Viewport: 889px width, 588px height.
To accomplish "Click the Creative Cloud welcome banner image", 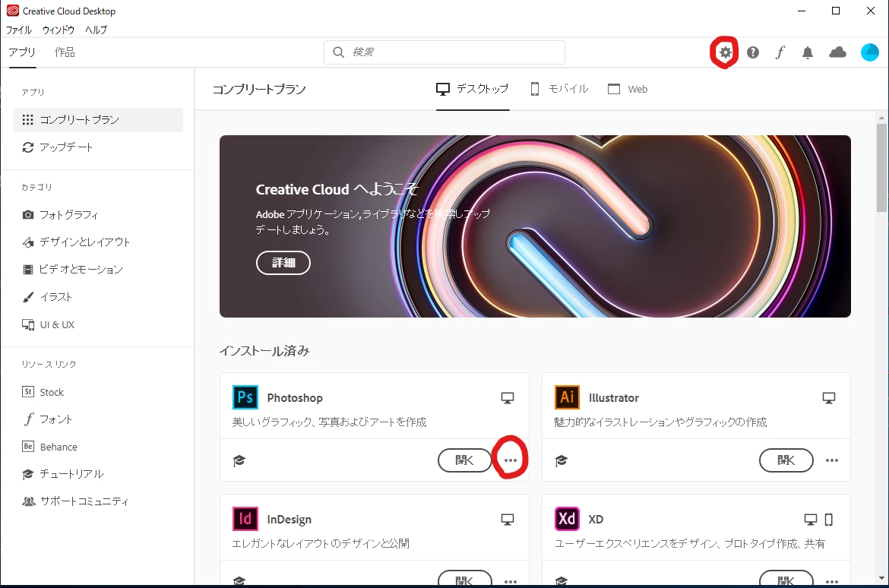I will click(x=535, y=226).
